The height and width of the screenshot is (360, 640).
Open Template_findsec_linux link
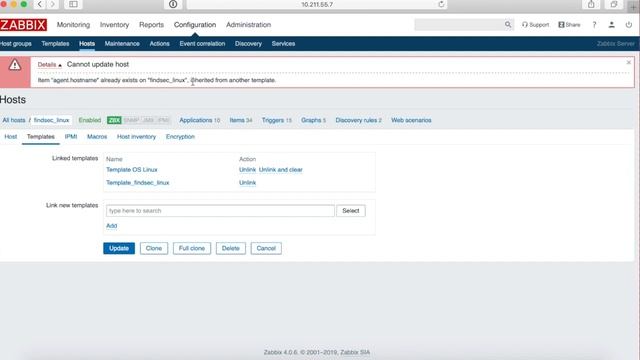pyautogui.click(x=138, y=183)
